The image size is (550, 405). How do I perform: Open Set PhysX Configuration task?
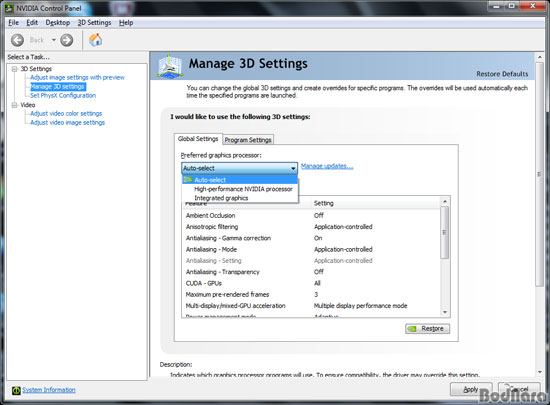pos(63,95)
